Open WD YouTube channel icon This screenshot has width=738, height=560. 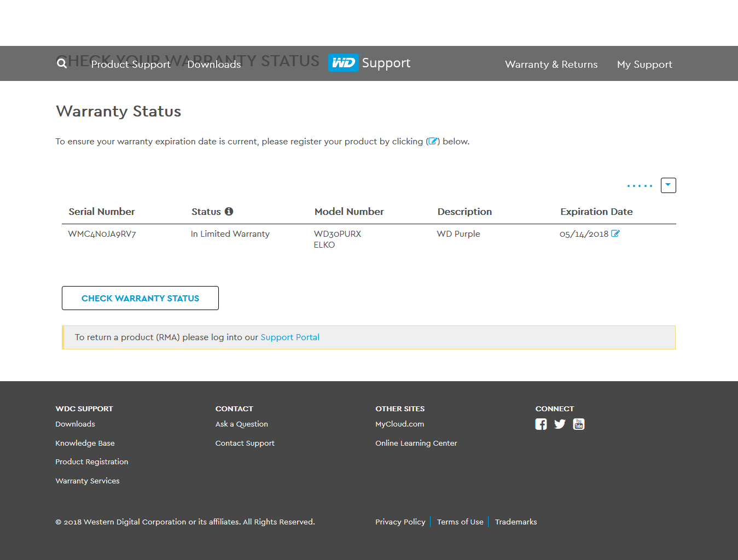579,424
